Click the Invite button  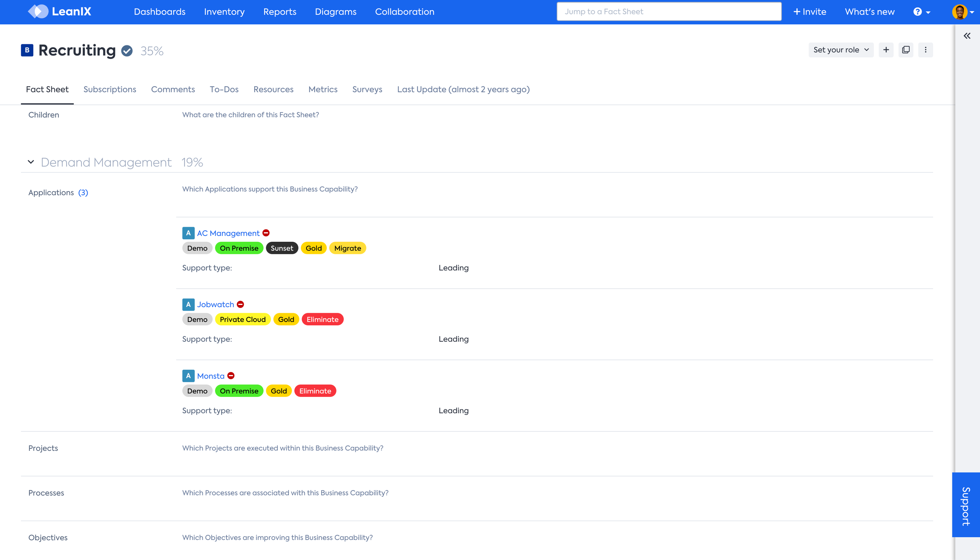click(x=810, y=12)
